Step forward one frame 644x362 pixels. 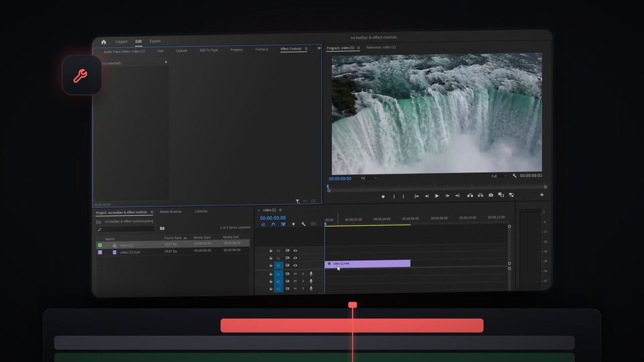(447, 196)
